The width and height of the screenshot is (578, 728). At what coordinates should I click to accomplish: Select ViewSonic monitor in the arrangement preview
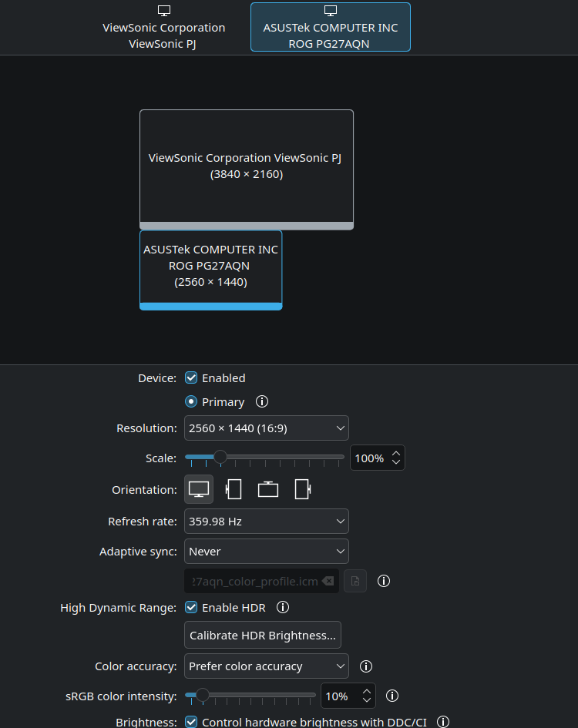(x=247, y=169)
